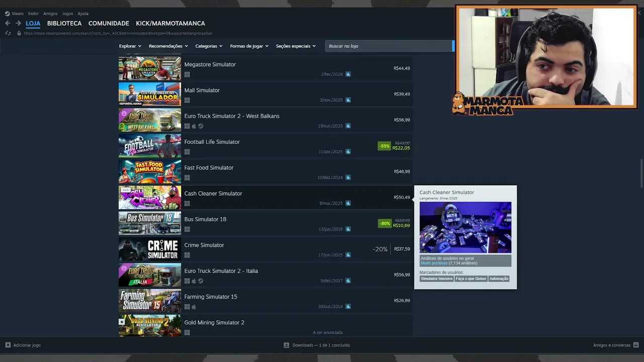This screenshot has height=362, width=644.
Task: Switch to the COMUNIDADE tab
Action: (x=109, y=24)
